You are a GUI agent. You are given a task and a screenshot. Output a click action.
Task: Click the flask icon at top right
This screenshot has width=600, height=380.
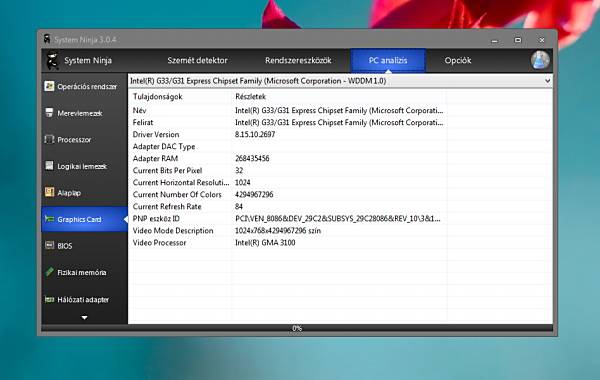(540, 60)
